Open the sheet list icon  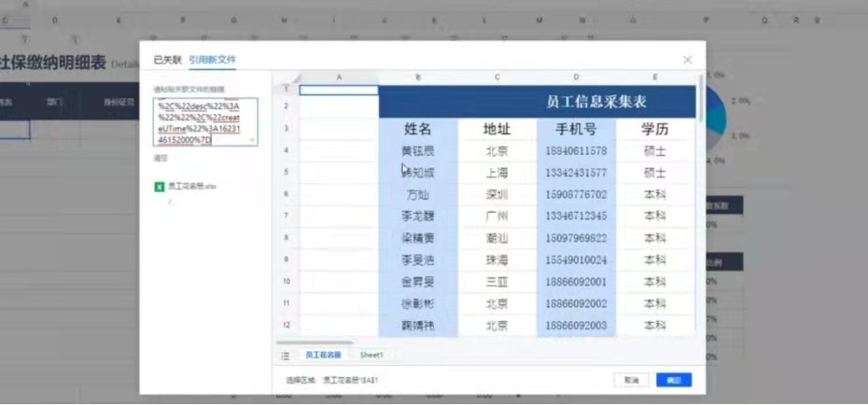coord(285,356)
